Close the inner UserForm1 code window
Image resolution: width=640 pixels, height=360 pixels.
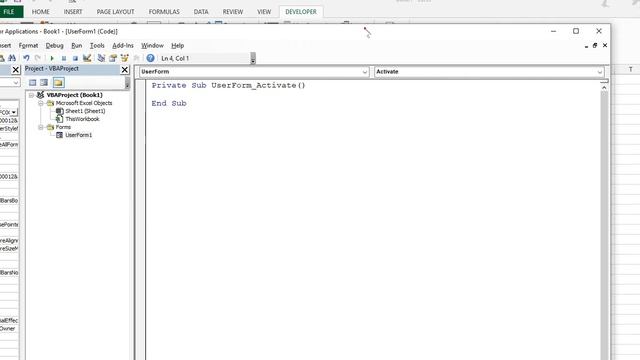click(605, 46)
